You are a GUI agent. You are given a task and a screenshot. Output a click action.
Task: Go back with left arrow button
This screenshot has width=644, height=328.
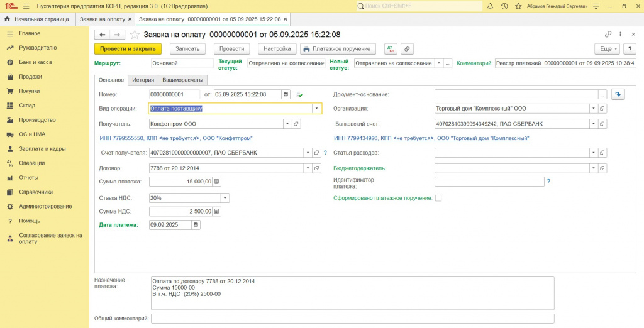(103, 35)
